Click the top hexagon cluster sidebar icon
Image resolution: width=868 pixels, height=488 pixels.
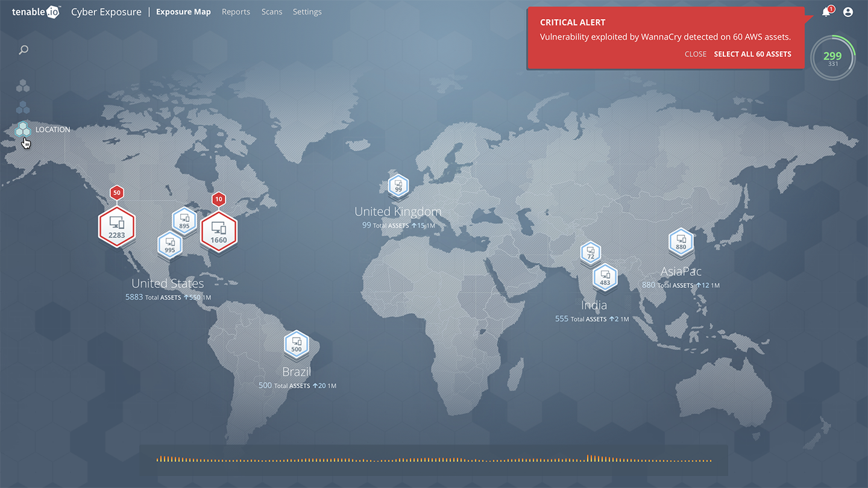23,86
